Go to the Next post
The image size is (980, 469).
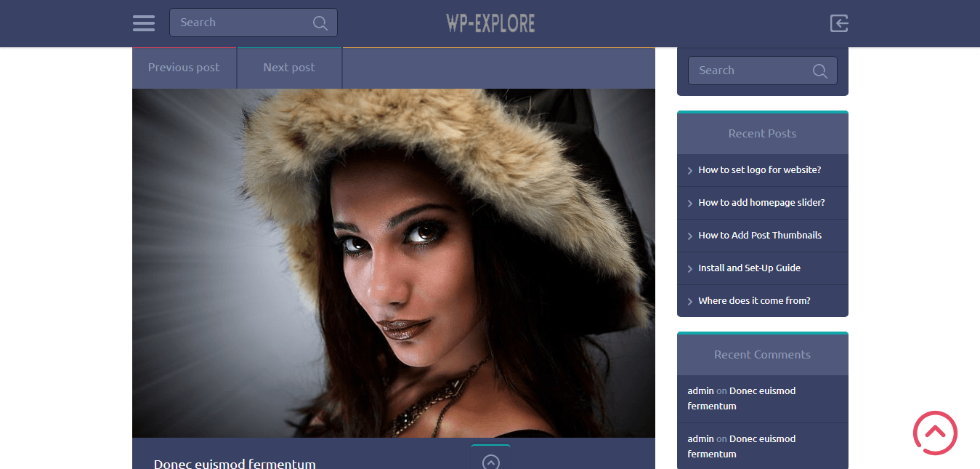[x=289, y=68]
